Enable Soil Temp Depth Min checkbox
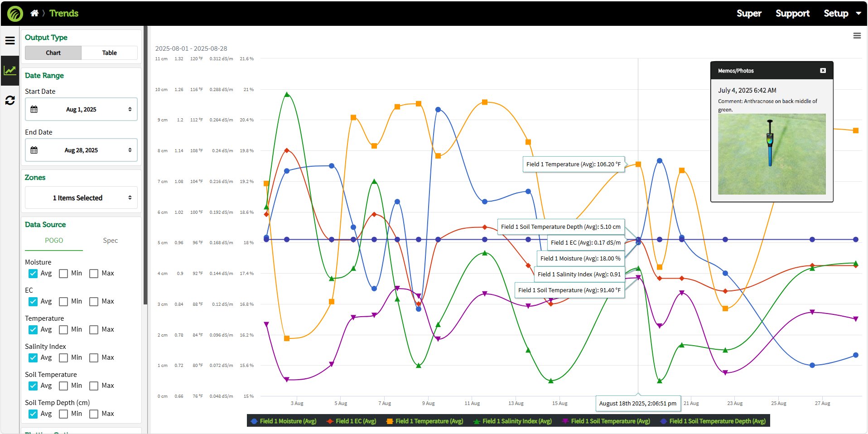The width and height of the screenshot is (868, 434). point(63,414)
